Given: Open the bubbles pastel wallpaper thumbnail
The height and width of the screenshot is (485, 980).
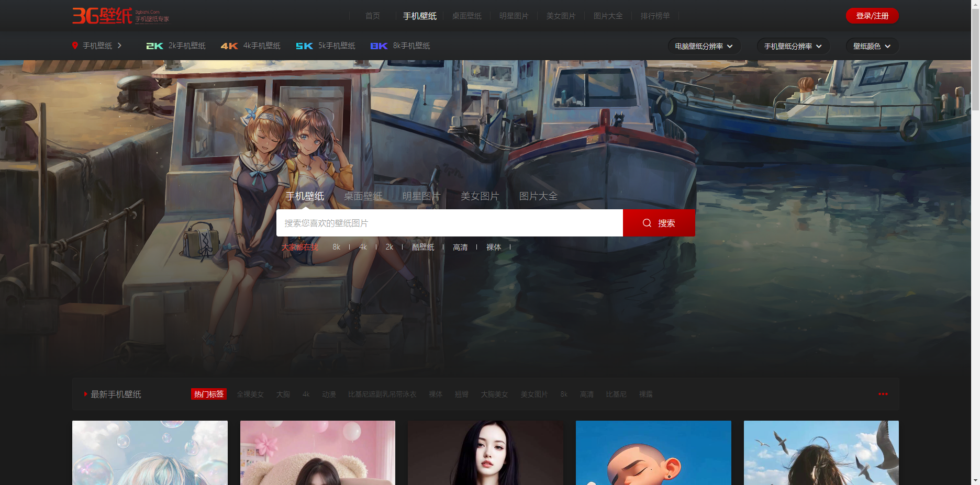Looking at the screenshot, I should pos(150,453).
